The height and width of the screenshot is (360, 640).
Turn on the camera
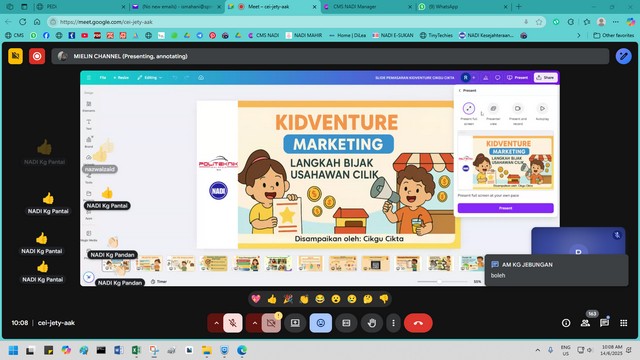pos(271,323)
